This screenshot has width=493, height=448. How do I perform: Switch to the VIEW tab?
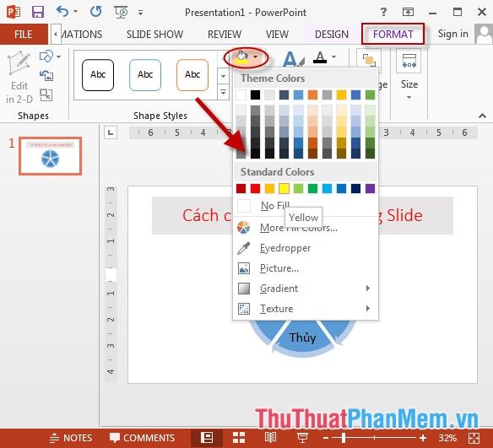point(277,34)
